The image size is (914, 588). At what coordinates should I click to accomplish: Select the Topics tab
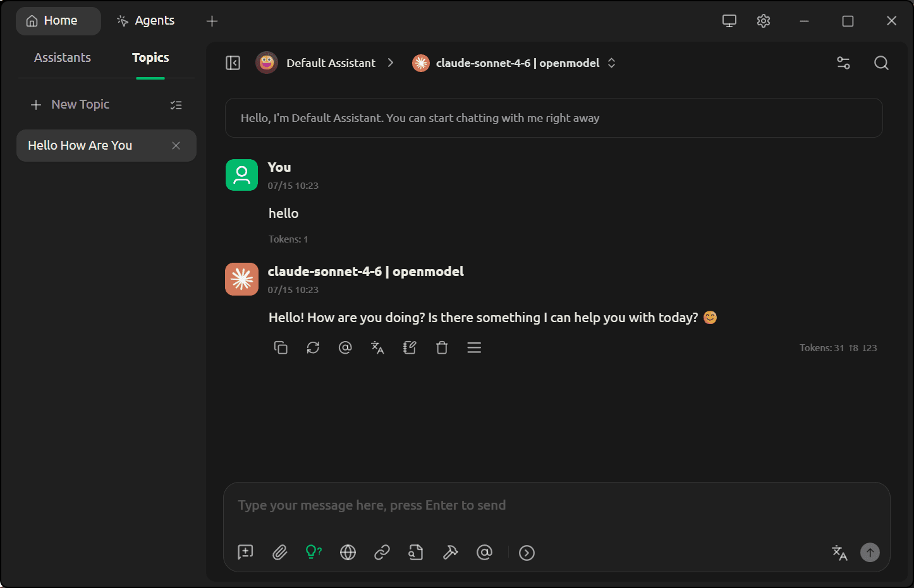[150, 57]
